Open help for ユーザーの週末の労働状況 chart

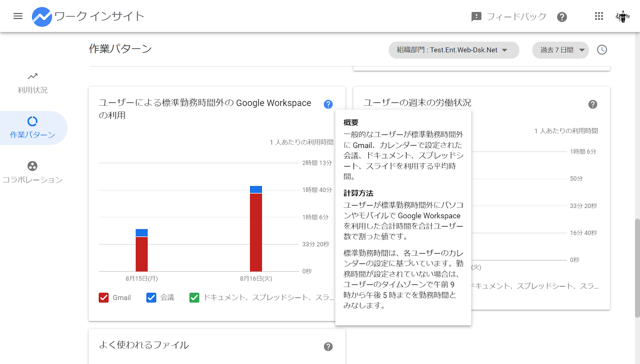click(x=592, y=104)
